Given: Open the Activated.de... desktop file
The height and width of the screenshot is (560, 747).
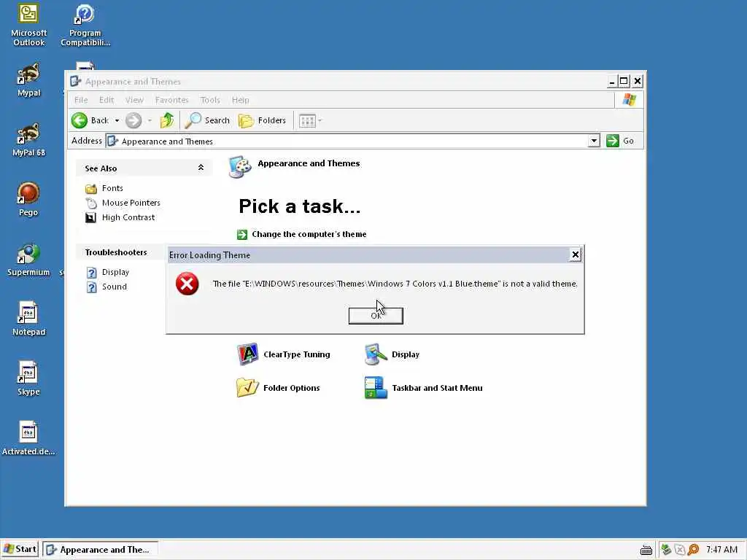Looking at the screenshot, I should click(x=28, y=438).
